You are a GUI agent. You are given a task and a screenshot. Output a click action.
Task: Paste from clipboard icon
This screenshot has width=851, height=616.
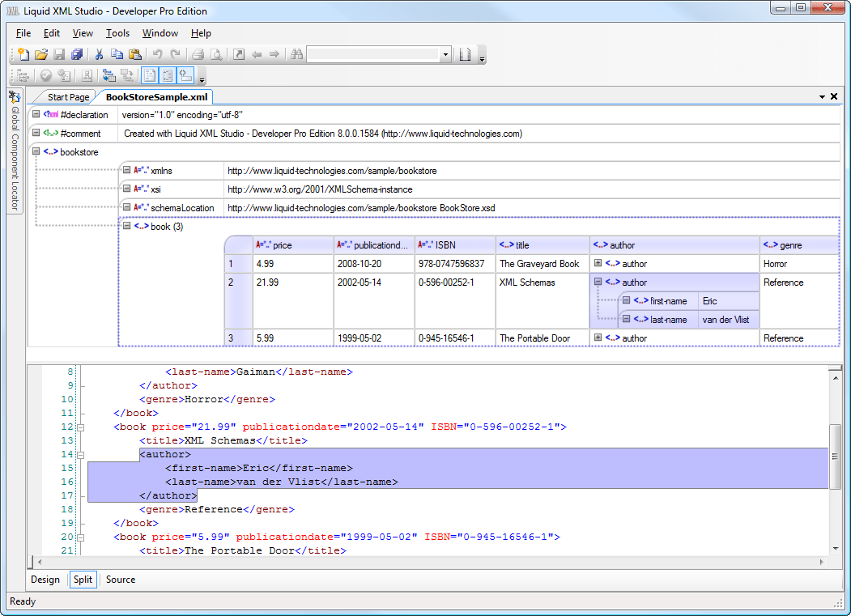click(x=135, y=54)
